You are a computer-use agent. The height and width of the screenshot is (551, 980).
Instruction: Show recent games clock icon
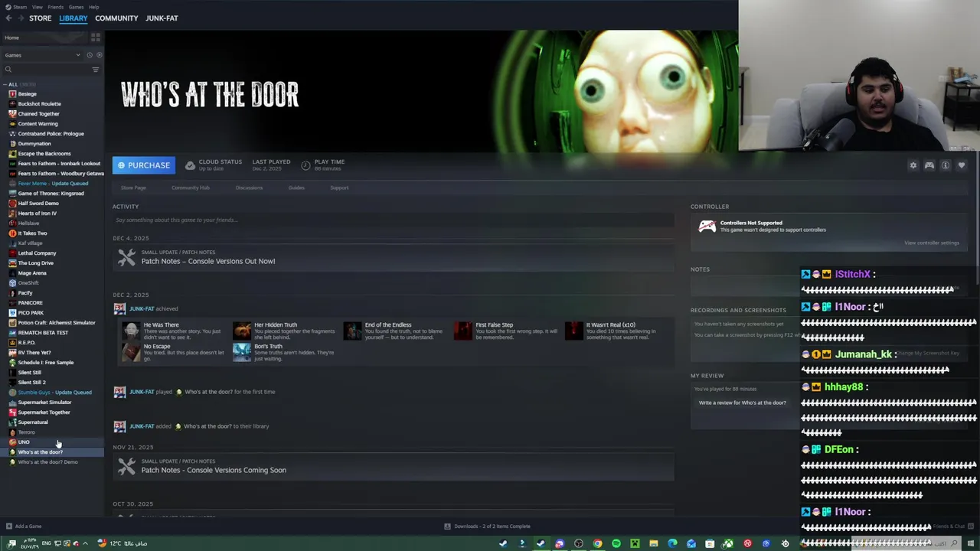tap(90, 55)
